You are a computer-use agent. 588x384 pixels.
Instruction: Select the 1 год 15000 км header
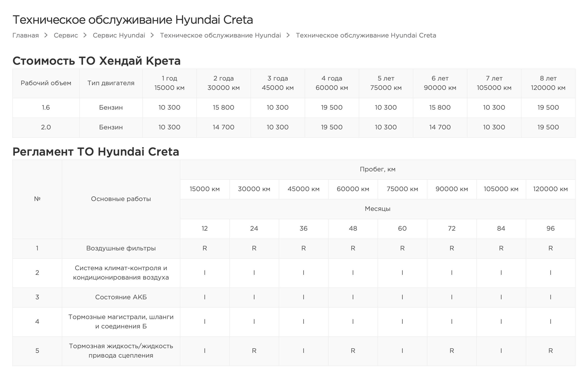click(x=169, y=83)
